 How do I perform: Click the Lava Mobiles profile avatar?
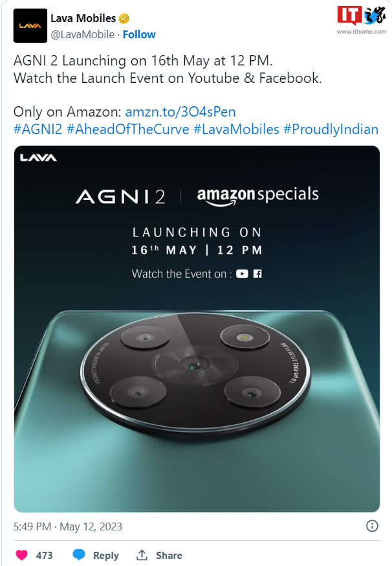point(30,26)
